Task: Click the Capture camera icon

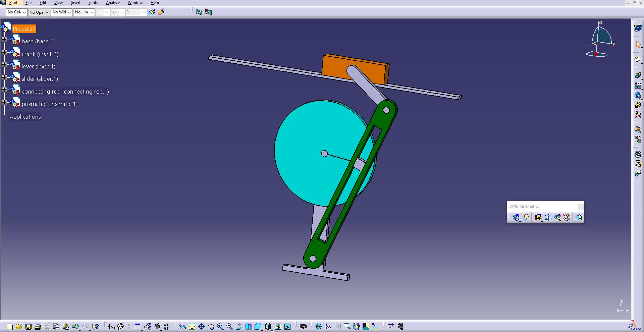Action: (x=303, y=326)
